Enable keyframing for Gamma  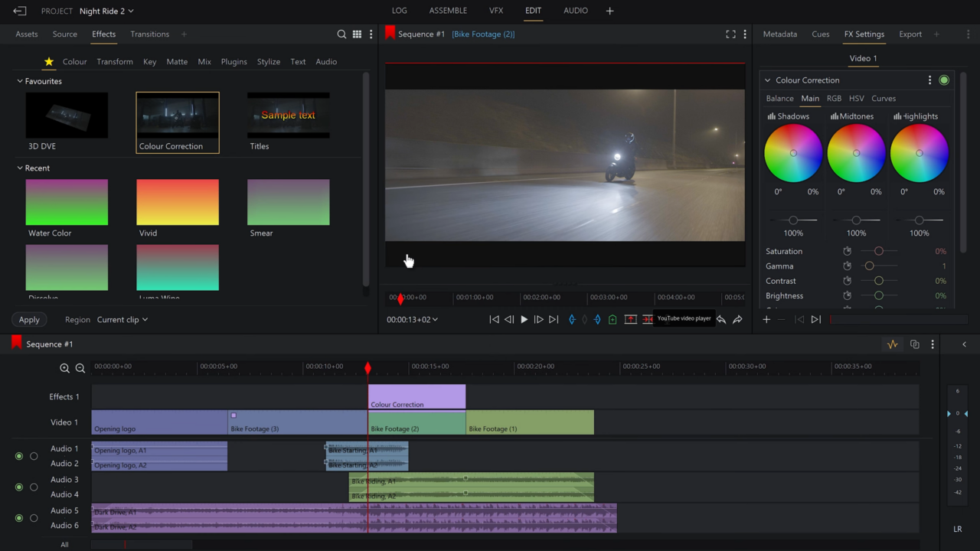coord(847,266)
